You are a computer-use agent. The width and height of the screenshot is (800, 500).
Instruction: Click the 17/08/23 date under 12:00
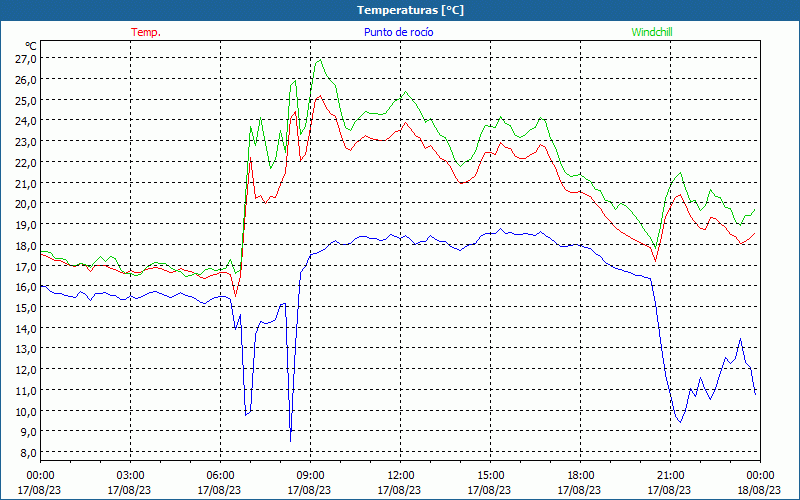click(x=399, y=490)
